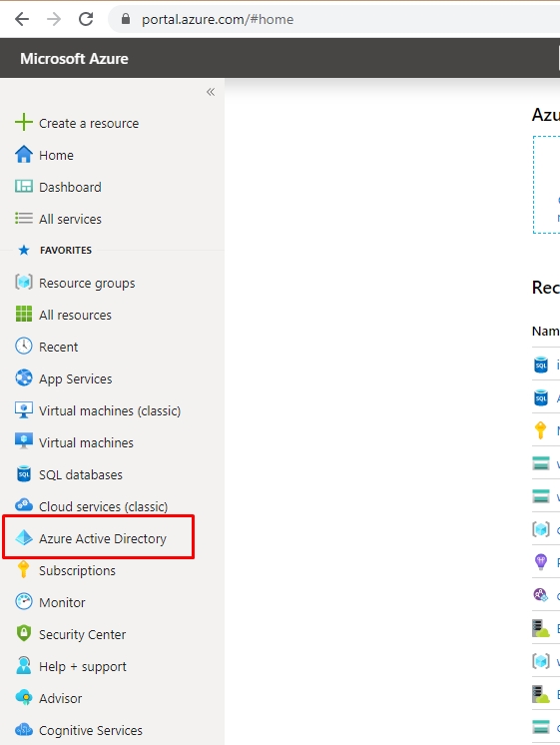This screenshot has width=560, height=745.
Task: Select the App Services globe icon
Action: (23, 377)
